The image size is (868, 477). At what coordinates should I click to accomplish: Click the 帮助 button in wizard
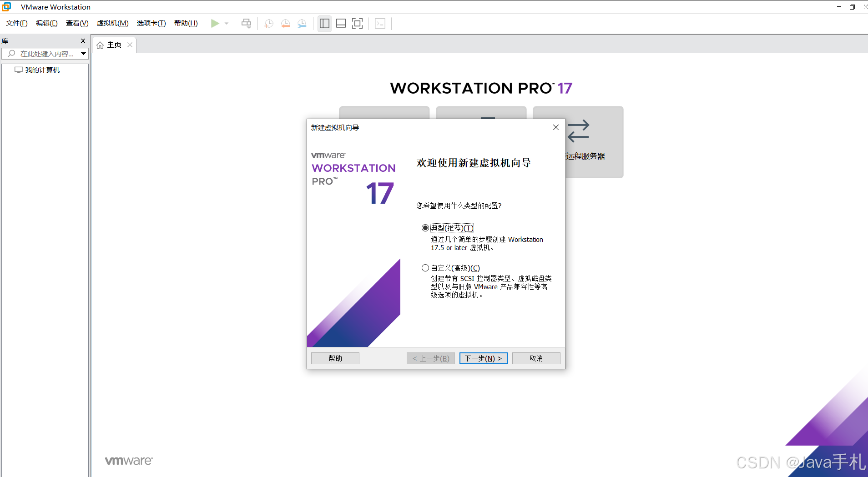(335, 358)
